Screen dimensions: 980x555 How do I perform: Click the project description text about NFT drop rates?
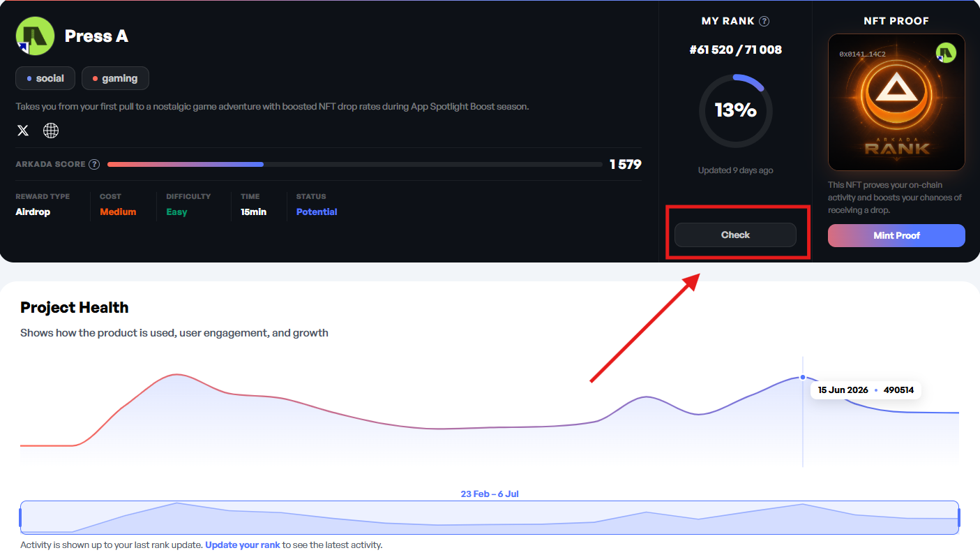pos(272,107)
